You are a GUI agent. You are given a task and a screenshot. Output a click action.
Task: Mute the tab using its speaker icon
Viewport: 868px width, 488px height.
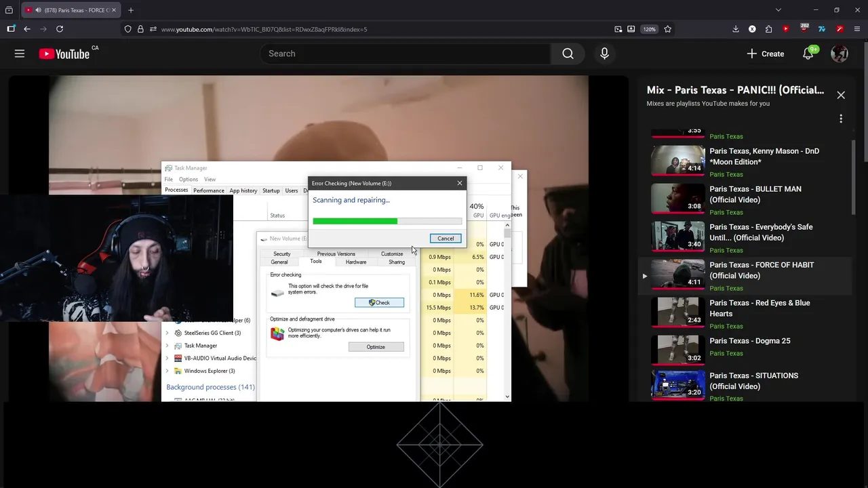38,10
